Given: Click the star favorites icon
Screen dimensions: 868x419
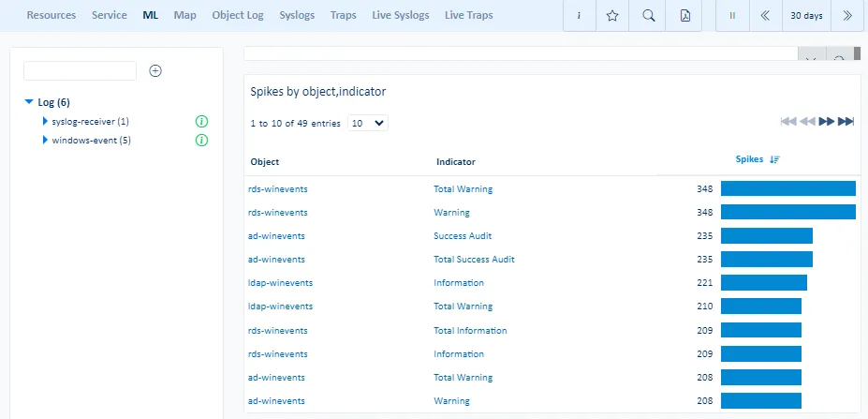Looking at the screenshot, I should 613,16.
